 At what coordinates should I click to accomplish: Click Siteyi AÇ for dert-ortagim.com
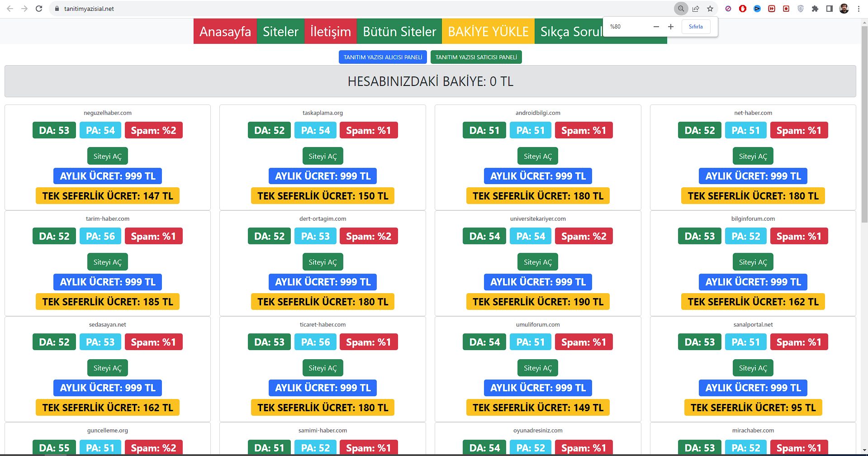coord(323,262)
